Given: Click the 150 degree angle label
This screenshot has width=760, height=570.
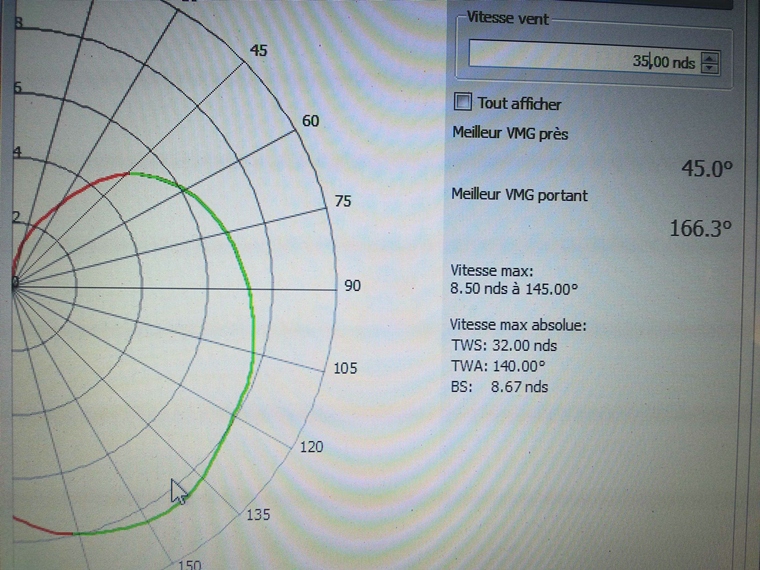Looking at the screenshot, I should 189,564.
